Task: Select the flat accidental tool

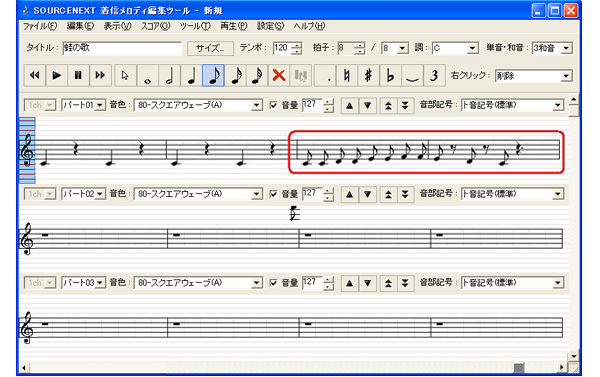Action: coord(390,75)
